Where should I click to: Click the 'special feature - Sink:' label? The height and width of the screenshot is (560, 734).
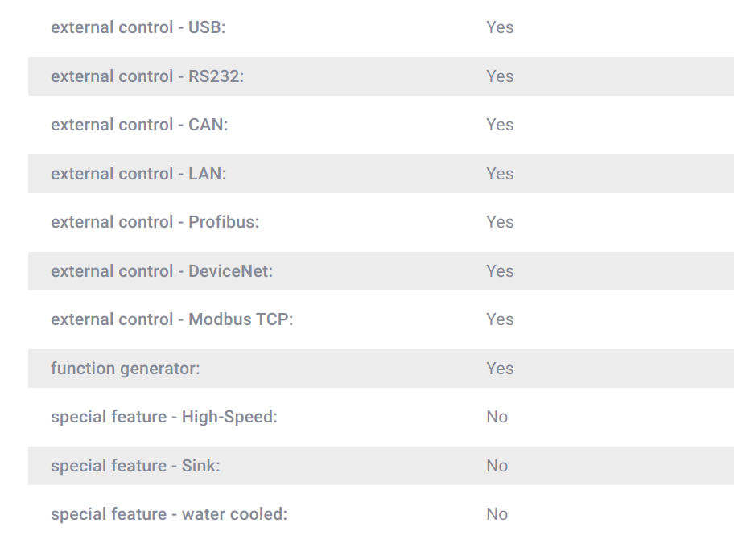(135, 466)
